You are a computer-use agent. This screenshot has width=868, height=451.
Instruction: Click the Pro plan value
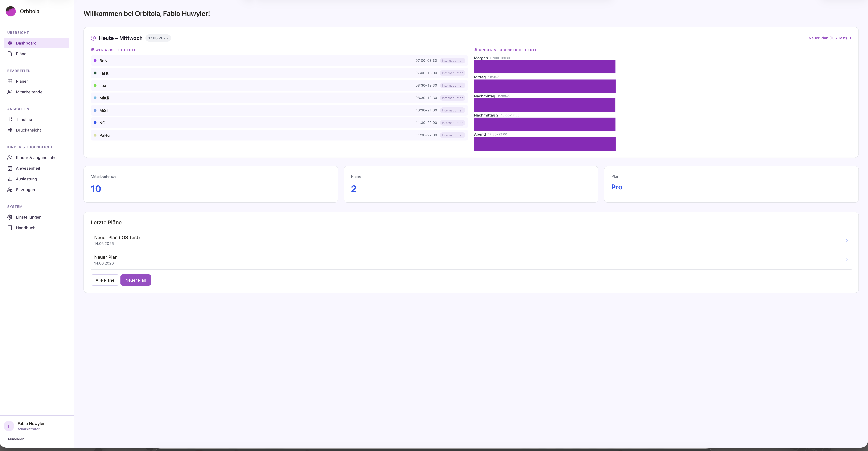(617, 187)
